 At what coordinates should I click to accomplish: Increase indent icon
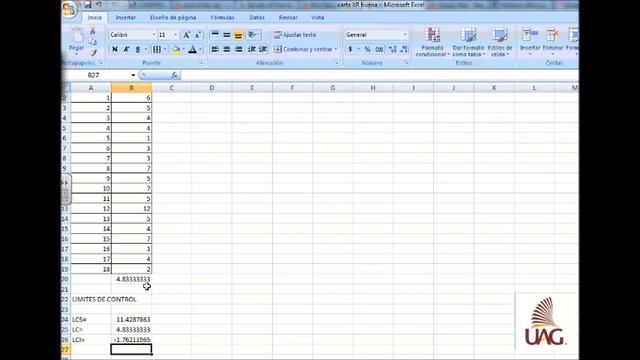pyautogui.click(x=263, y=49)
